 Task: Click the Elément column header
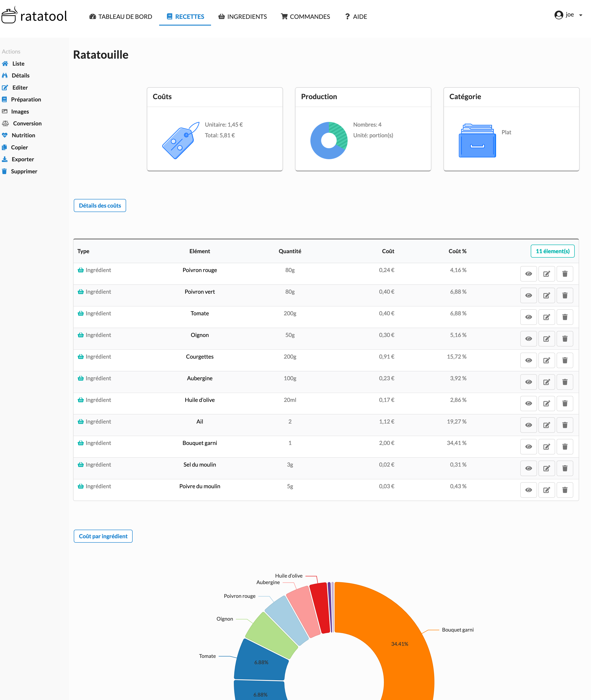(x=200, y=251)
